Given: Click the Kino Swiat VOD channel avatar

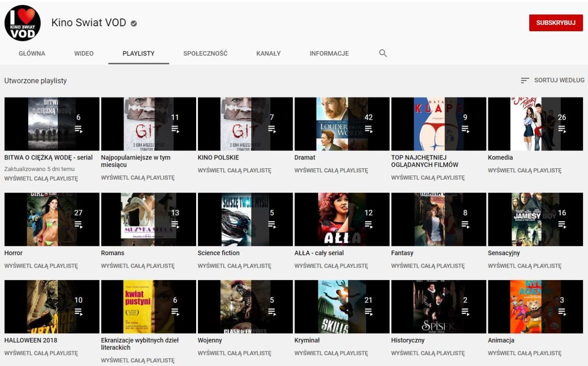Looking at the screenshot, I should click(23, 23).
